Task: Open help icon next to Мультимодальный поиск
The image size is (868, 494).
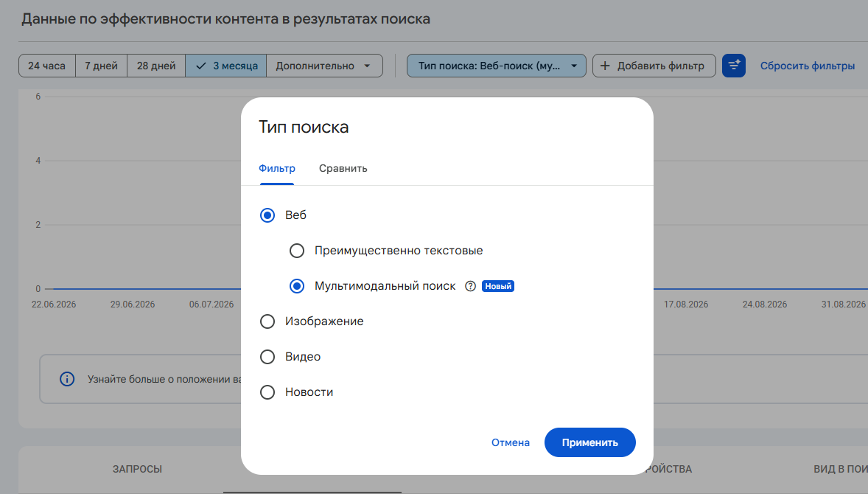Action: (x=470, y=286)
